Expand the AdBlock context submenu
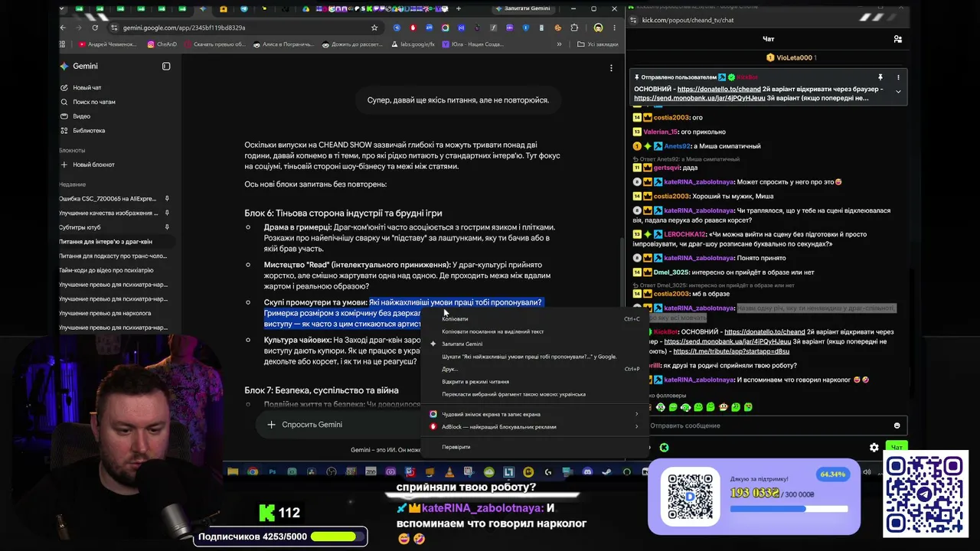This screenshot has height=551, width=980. (534, 427)
